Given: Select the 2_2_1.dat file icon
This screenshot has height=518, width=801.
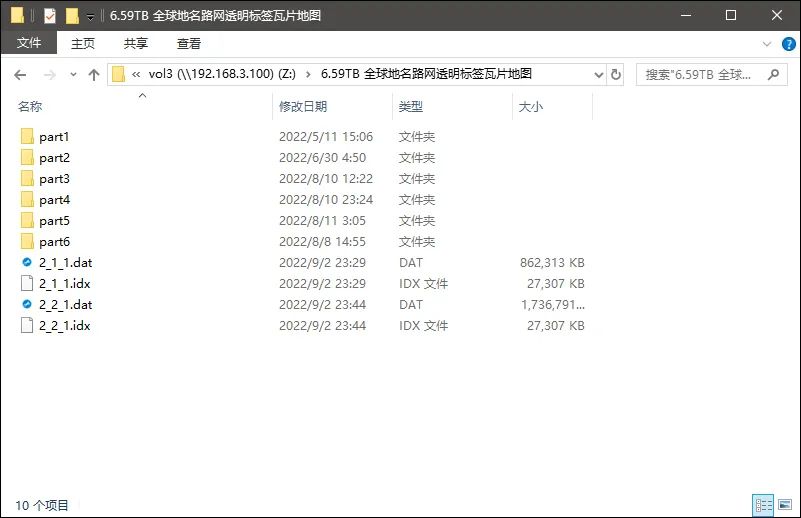Looking at the screenshot, I should pyautogui.click(x=27, y=304).
